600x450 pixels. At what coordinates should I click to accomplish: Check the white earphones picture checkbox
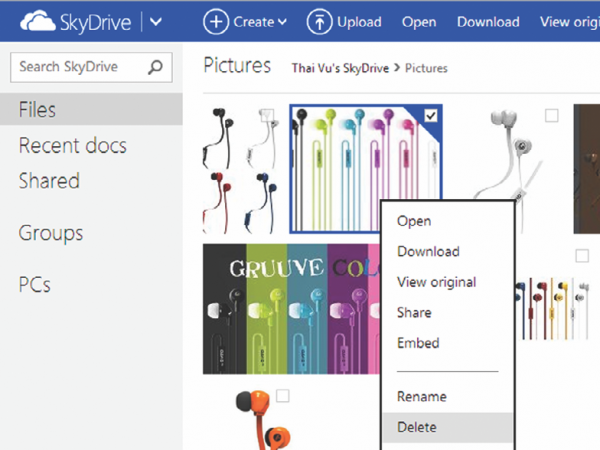(551, 116)
